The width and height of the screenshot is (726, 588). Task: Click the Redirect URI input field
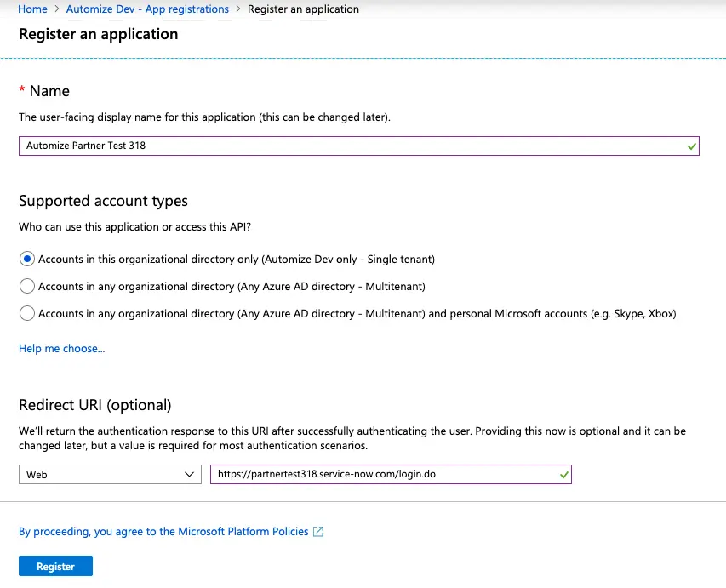tap(383, 474)
